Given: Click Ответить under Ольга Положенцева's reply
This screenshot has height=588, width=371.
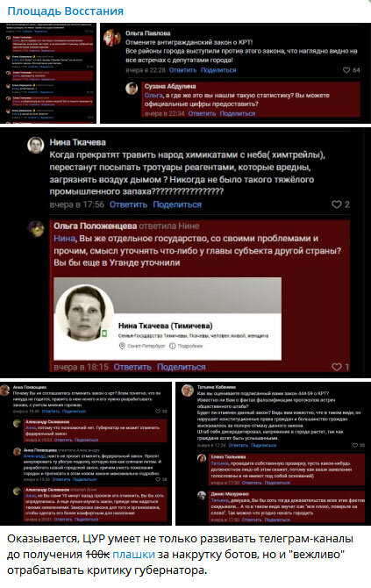Looking at the screenshot, I should coord(132,367).
